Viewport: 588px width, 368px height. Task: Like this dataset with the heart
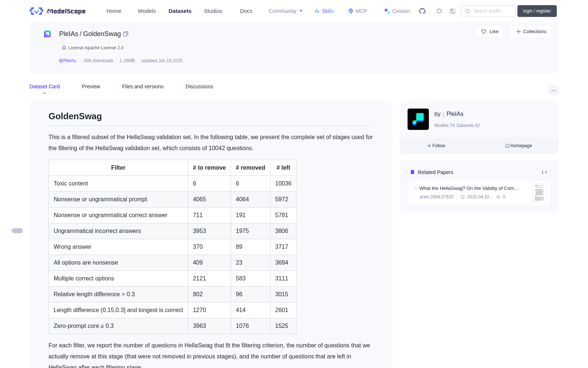pos(489,32)
